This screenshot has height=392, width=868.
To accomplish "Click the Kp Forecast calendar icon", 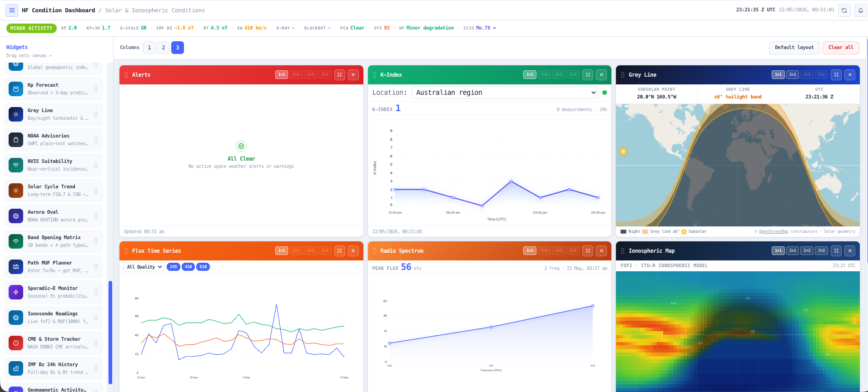I will tap(16, 89).
